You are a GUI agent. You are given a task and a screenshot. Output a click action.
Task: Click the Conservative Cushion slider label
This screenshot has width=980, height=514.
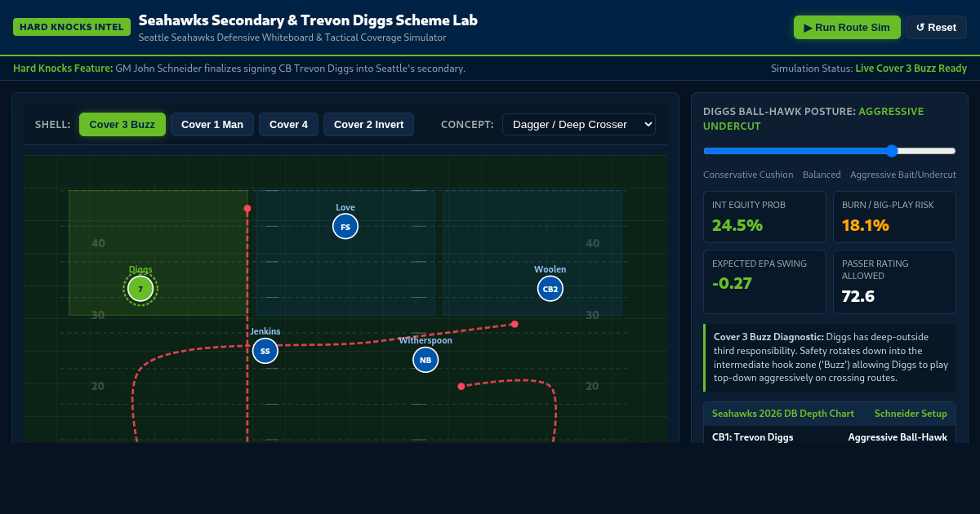pyautogui.click(x=748, y=175)
